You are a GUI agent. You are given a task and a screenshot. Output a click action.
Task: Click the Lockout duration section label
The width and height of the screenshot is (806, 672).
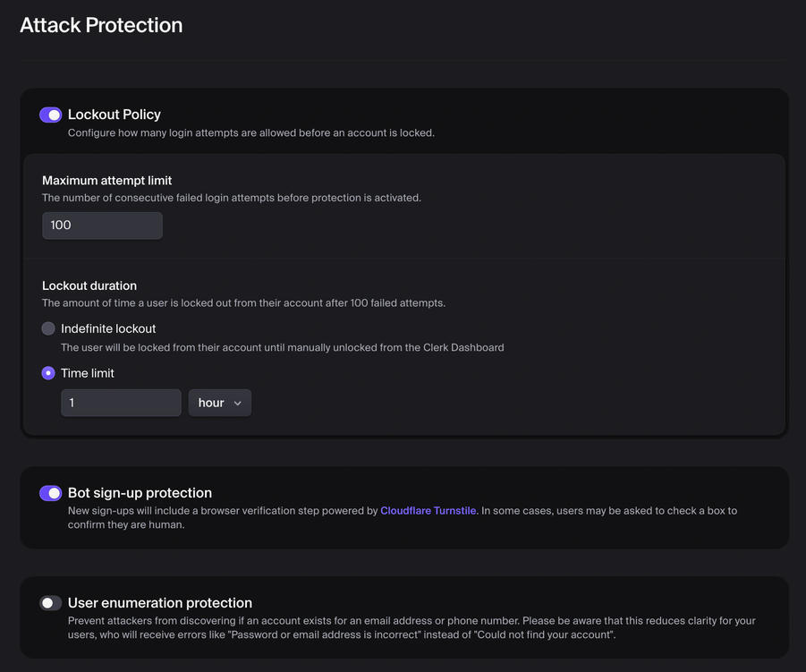pos(89,285)
